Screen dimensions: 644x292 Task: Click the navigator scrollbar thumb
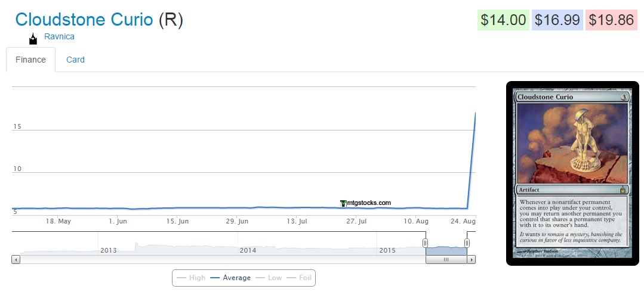[x=446, y=260]
